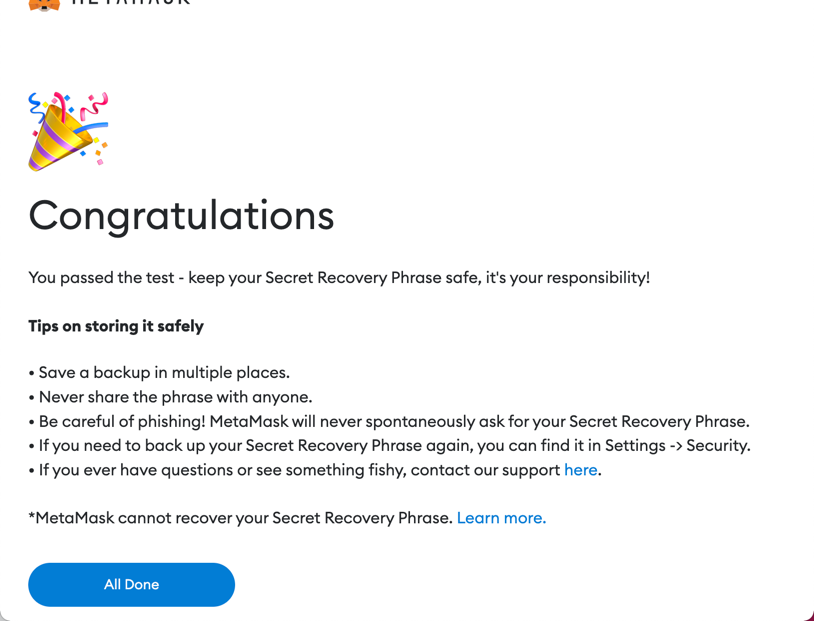Click the 'You passed the test' confirmation text

(x=340, y=277)
